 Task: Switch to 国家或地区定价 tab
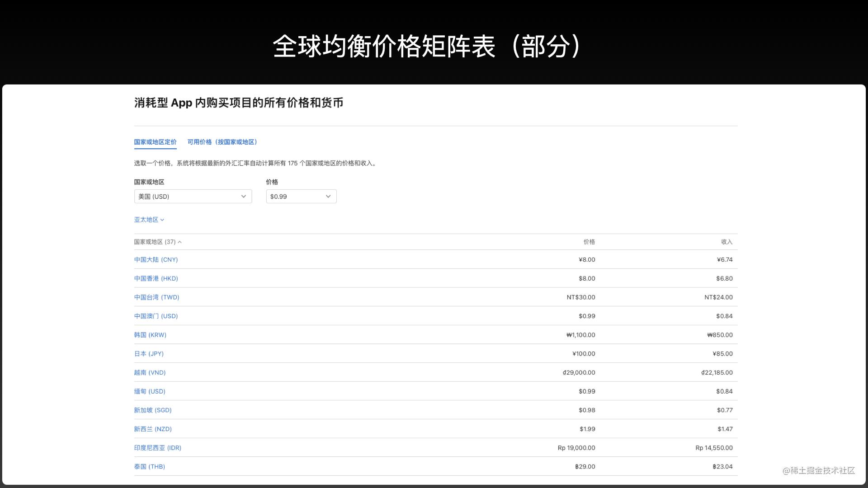click(x=155, y=142)
